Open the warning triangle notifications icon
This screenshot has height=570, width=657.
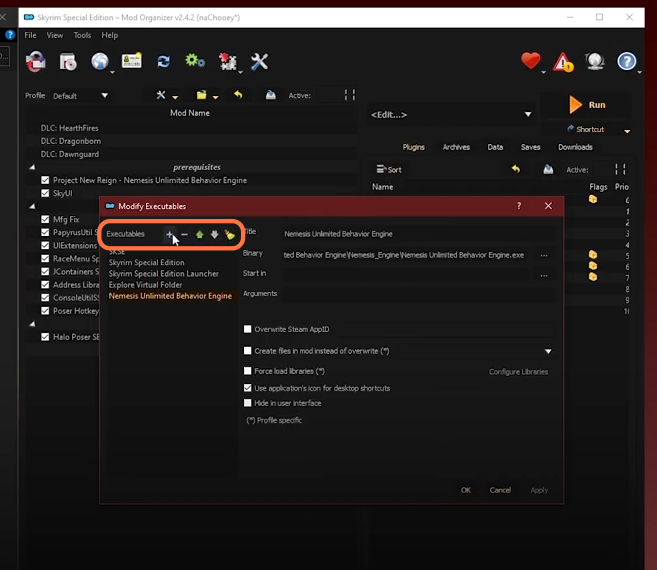click(563, 62)
